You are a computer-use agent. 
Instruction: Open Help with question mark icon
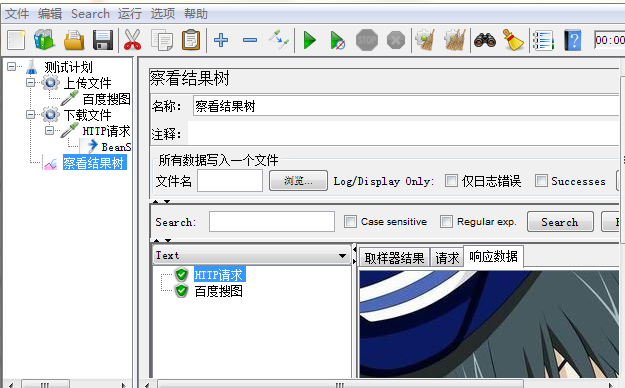[x=573, y=40]
